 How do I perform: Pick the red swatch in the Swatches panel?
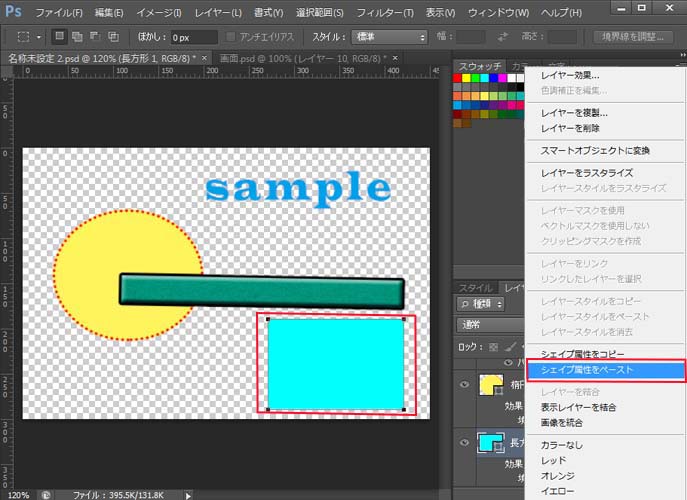pyautogui.click(x=457, y=78)
